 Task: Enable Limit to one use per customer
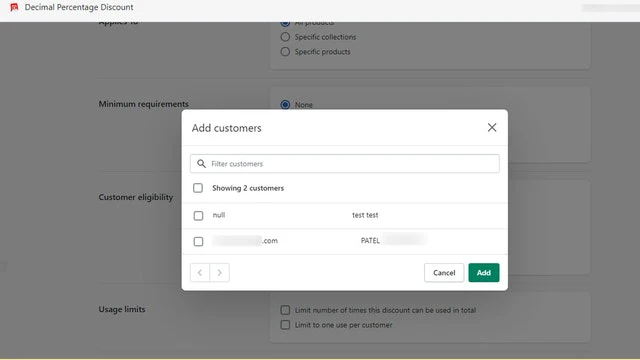(x=285, y=325)
